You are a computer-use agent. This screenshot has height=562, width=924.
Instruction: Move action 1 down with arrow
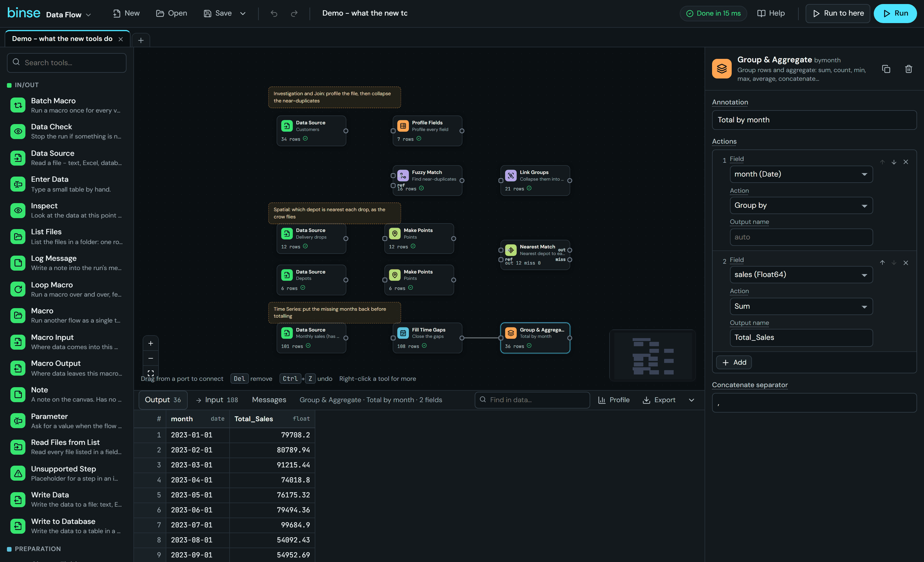[x=894, y=162]
